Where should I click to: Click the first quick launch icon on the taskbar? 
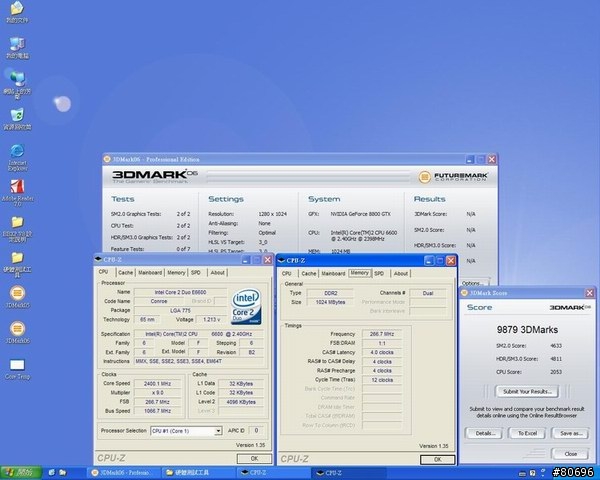pos(52,473)
